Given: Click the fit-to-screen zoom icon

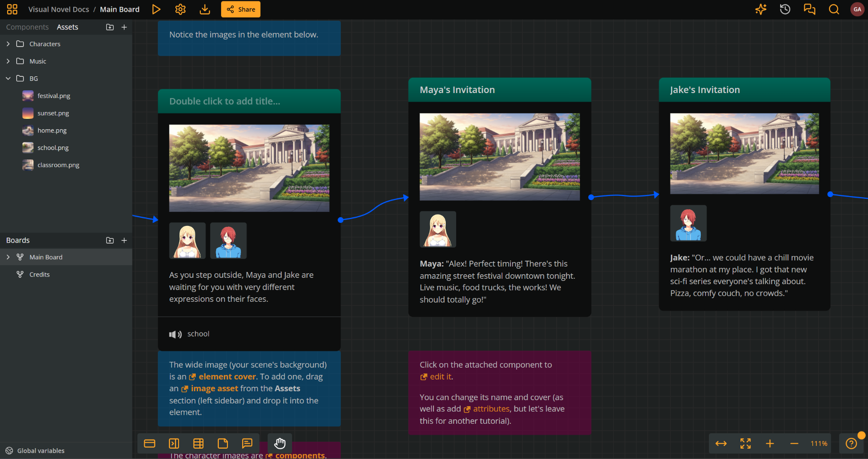Looking at the screenshot, I should (745, 444).
